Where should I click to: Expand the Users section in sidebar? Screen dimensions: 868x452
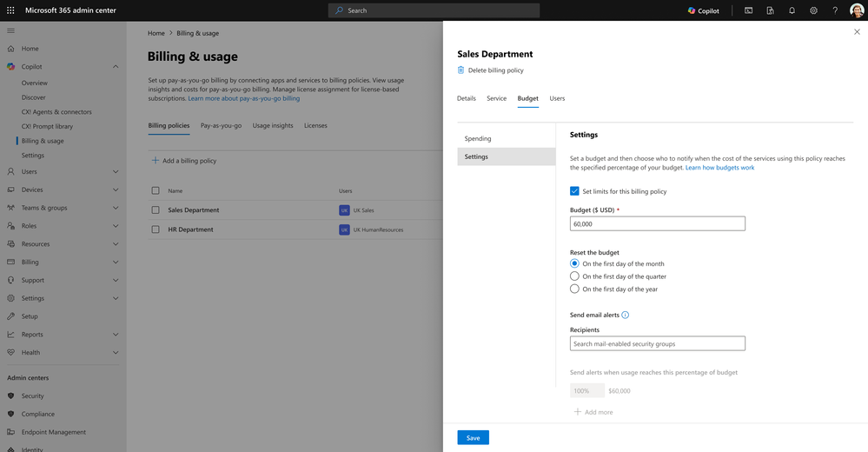click(x=116, y=171)
